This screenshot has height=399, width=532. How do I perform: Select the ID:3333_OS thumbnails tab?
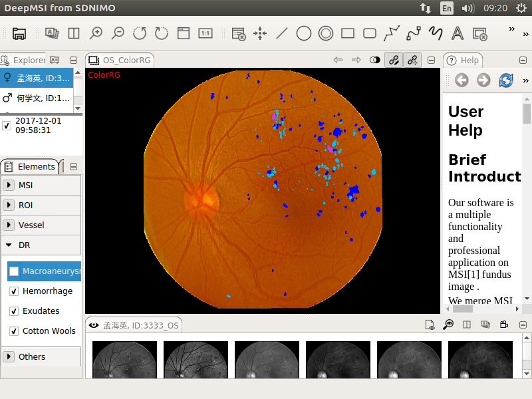[x=134, y=325]
